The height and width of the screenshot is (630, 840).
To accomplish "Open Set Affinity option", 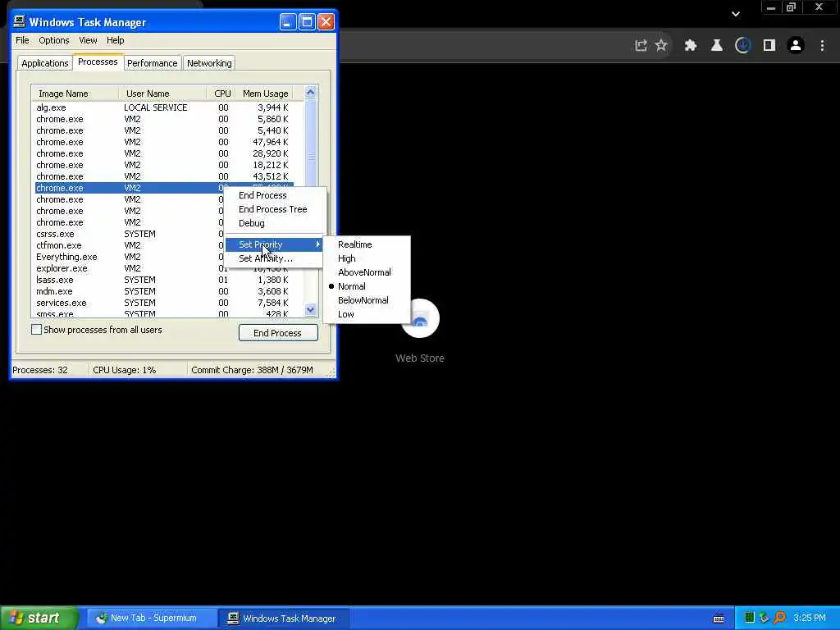I will [x=274, y=258].
